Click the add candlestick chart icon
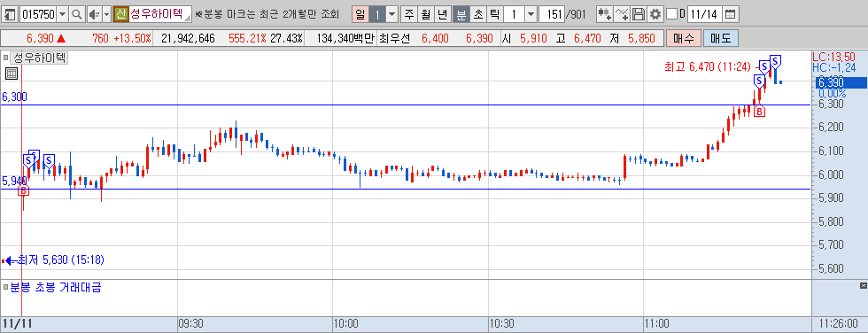The height and width of the screenshot is (333, 868). point(605,14)
